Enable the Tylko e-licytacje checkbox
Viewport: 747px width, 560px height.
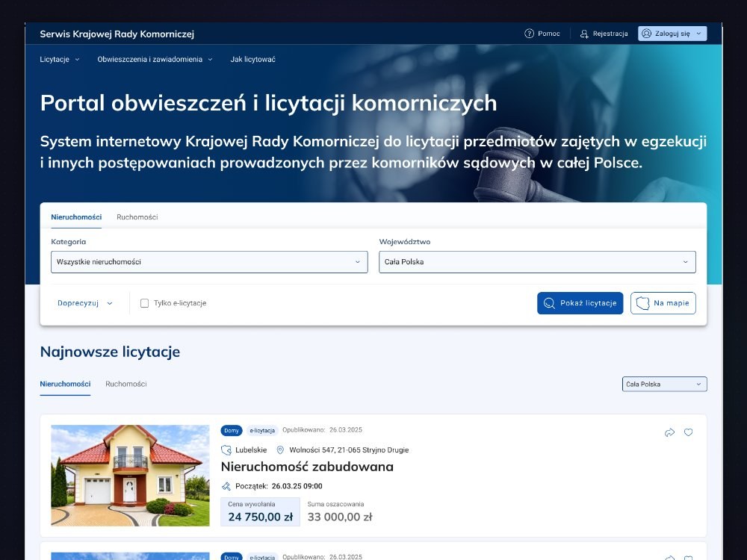pyautogui.click(x=144, y=303)
